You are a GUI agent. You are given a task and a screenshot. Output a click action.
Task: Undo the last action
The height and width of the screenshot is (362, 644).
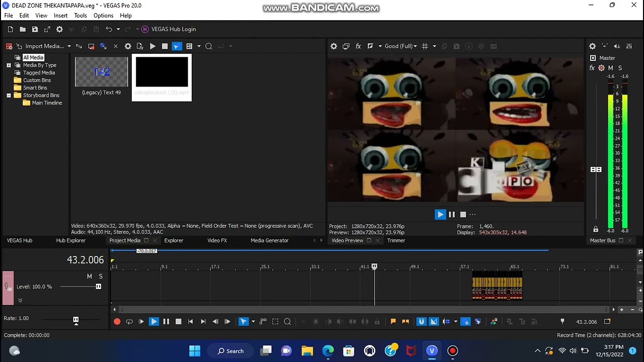(x=109, y=29)
